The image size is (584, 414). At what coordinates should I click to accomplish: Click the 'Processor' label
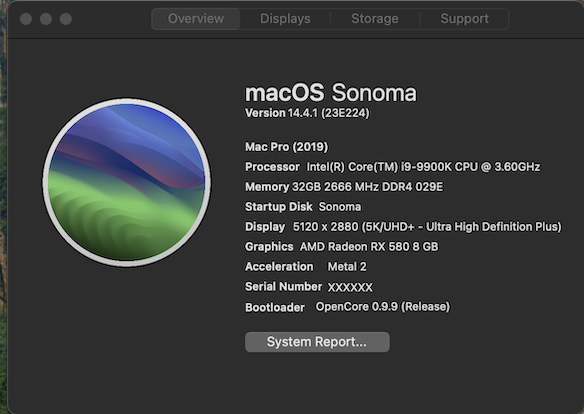pos(272,167)
